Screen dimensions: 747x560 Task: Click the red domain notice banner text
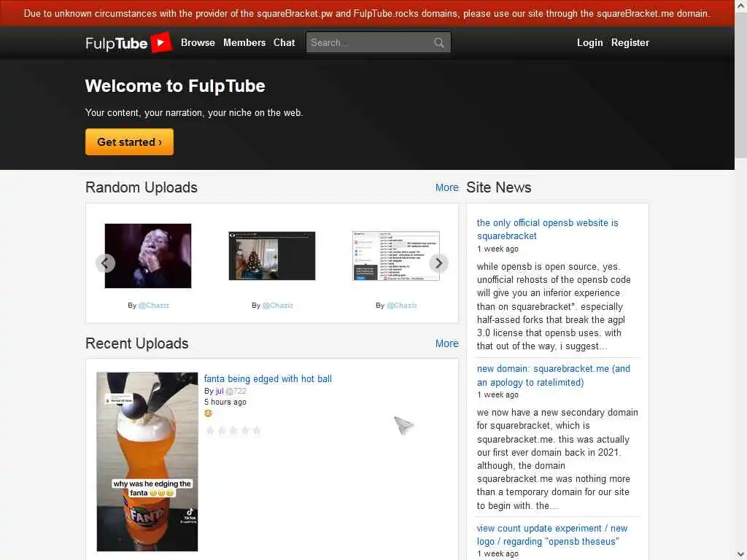(367, 13)
